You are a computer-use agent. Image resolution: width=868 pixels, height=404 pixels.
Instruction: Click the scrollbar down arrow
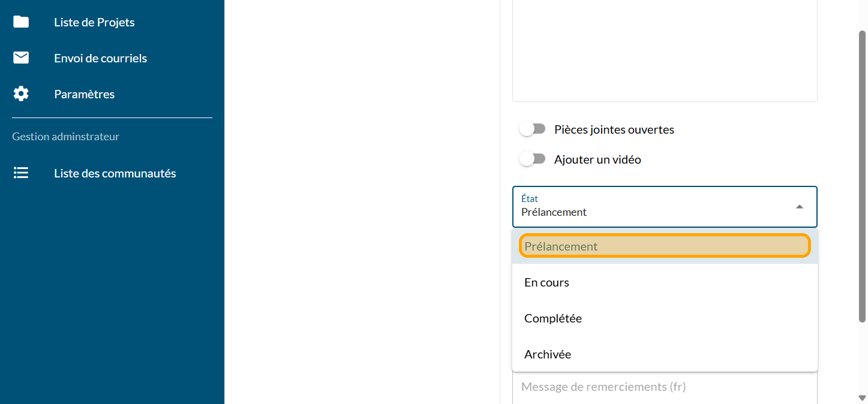click(x=862, y=397)
